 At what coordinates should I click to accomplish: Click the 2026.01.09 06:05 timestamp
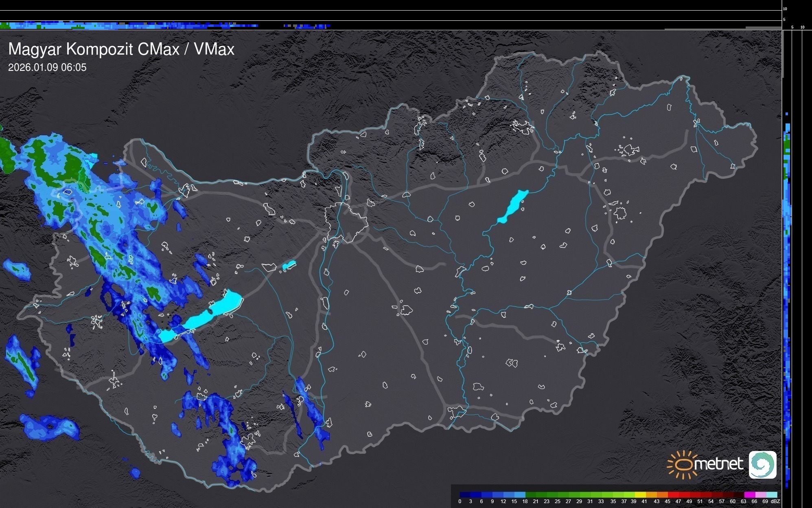click(x=47, y=67)
